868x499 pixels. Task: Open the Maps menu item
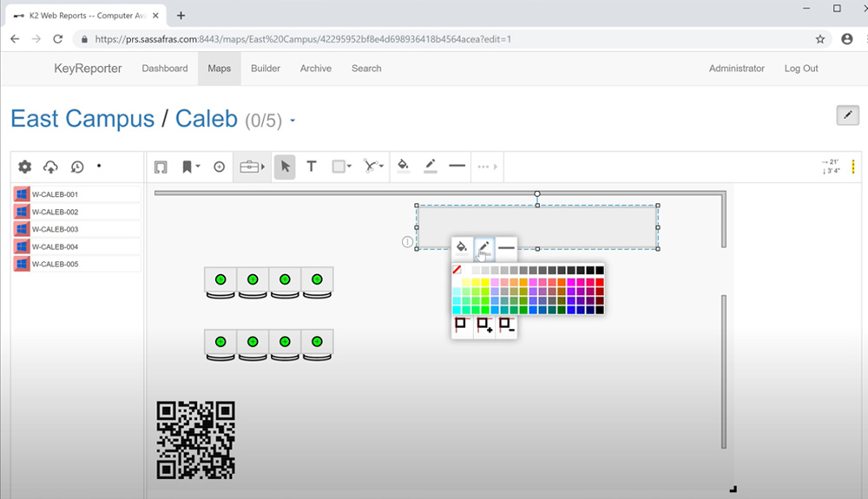point(220,68)
